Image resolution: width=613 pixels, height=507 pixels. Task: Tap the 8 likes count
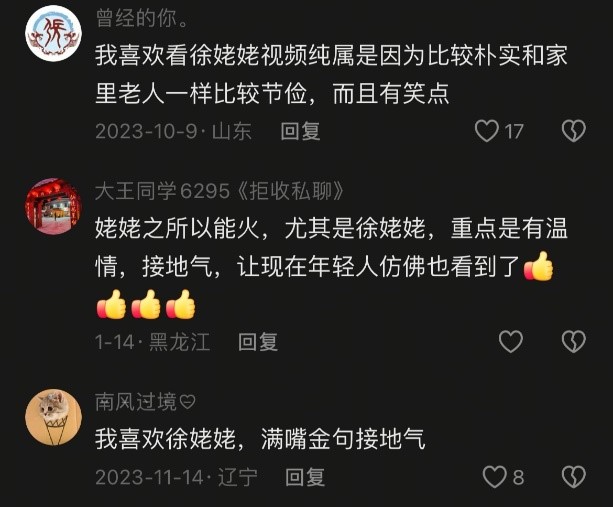coord(518,477)
